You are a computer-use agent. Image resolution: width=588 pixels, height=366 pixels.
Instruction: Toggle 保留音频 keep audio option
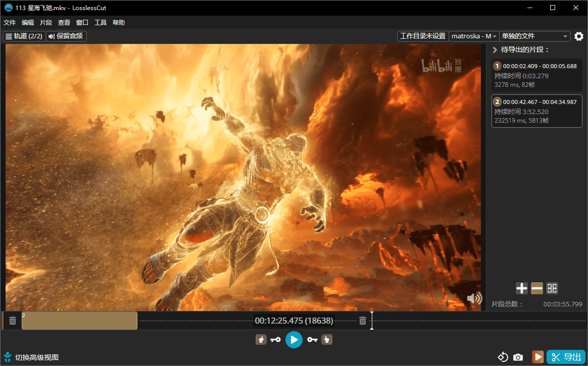tap(66, 36)
